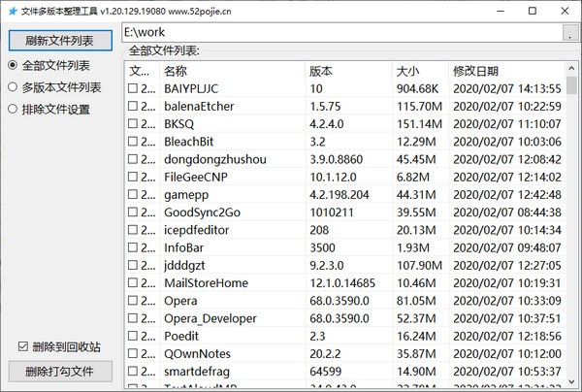The image size is (582, 392).
Task: Check the QOwnNotes row checkbox
Action: (x=133, y=353)
